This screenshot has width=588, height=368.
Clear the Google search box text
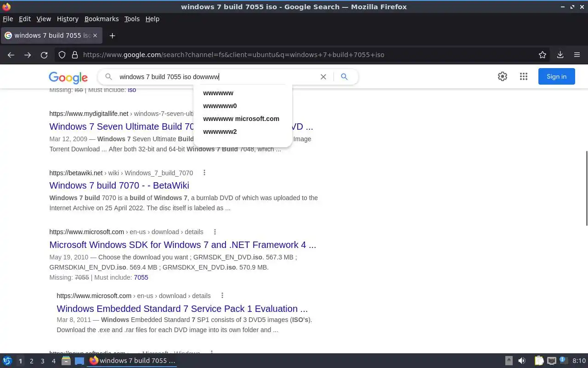point(323,77)
